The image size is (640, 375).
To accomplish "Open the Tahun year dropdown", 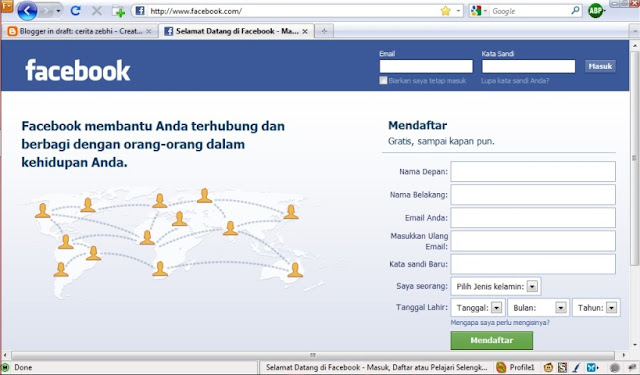I will [596, 308].
